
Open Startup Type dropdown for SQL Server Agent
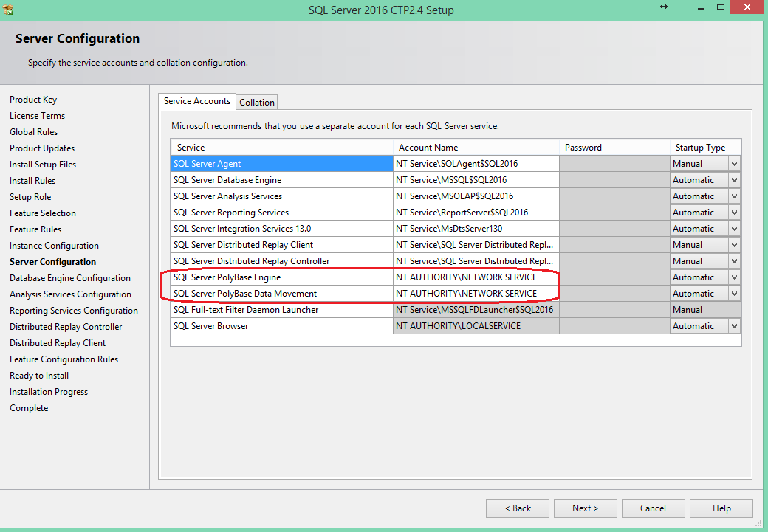[x=734, y=164]
